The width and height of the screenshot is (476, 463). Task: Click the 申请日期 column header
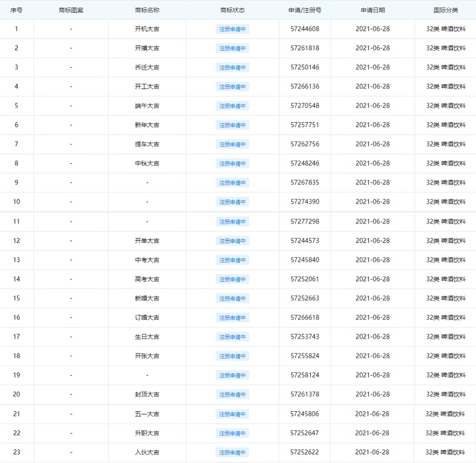coord(372,10)
